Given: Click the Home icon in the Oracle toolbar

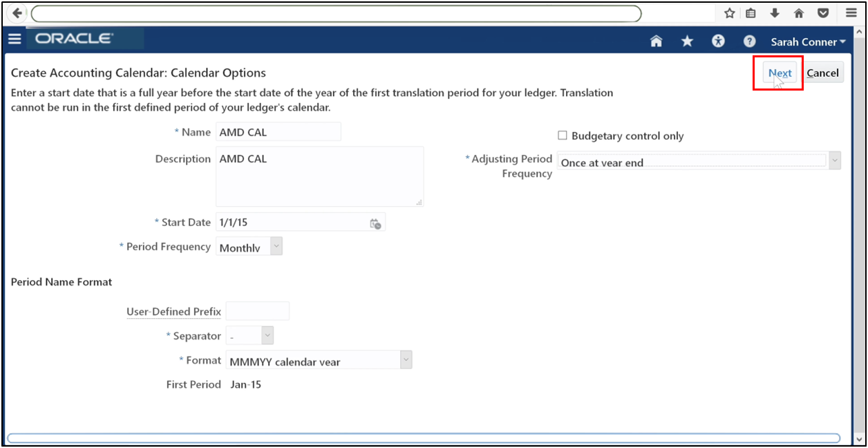Looking at the screenshot, I should [x=655, y=41].
